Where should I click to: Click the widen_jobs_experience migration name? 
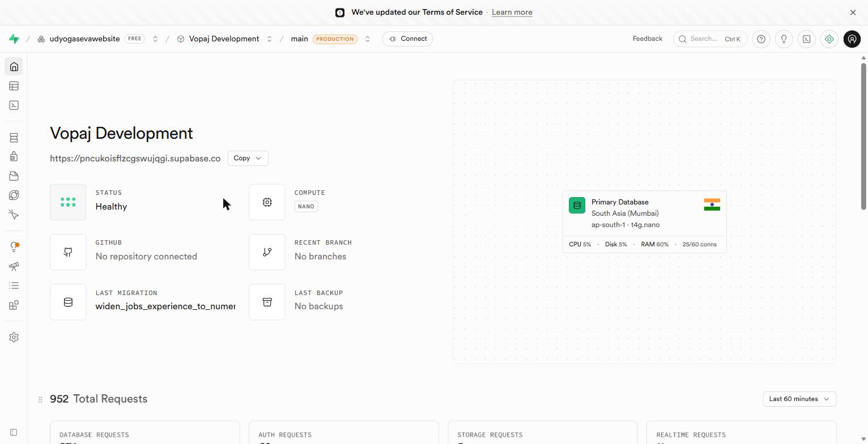pos(165,306)
